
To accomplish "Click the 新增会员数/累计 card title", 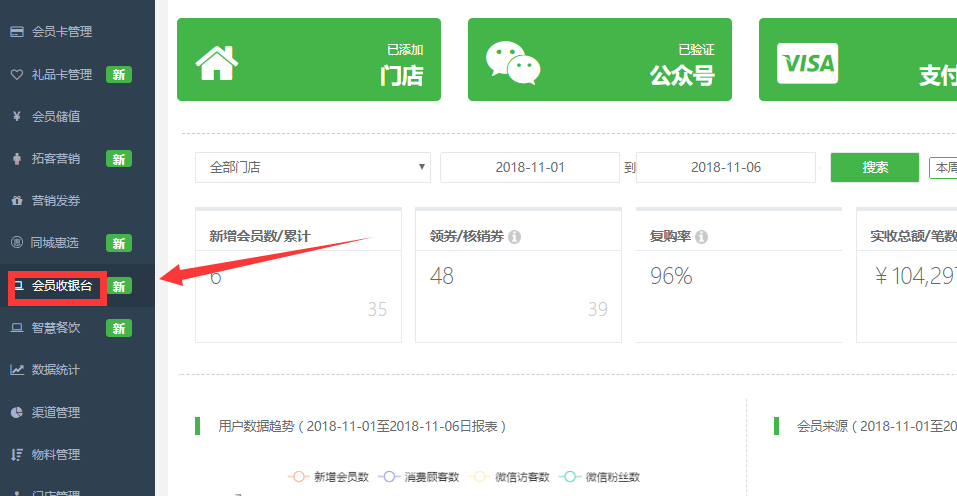I will pos(260,236).
